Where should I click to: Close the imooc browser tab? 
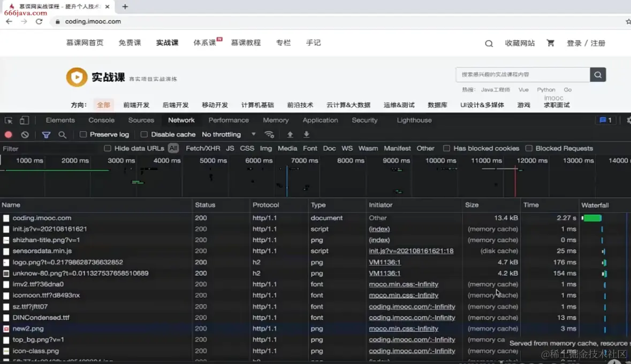107,6
